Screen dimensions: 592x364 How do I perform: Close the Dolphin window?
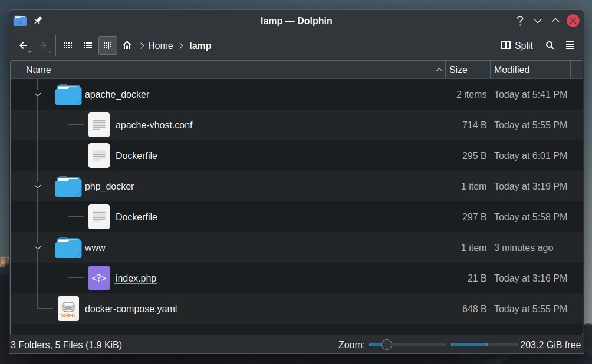click(x=573, y=21)
